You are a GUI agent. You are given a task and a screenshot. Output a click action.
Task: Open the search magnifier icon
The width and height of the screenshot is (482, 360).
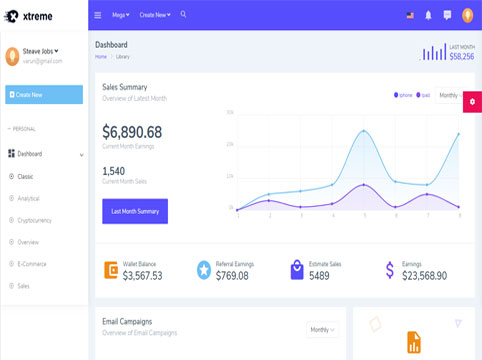click(183, 14)
